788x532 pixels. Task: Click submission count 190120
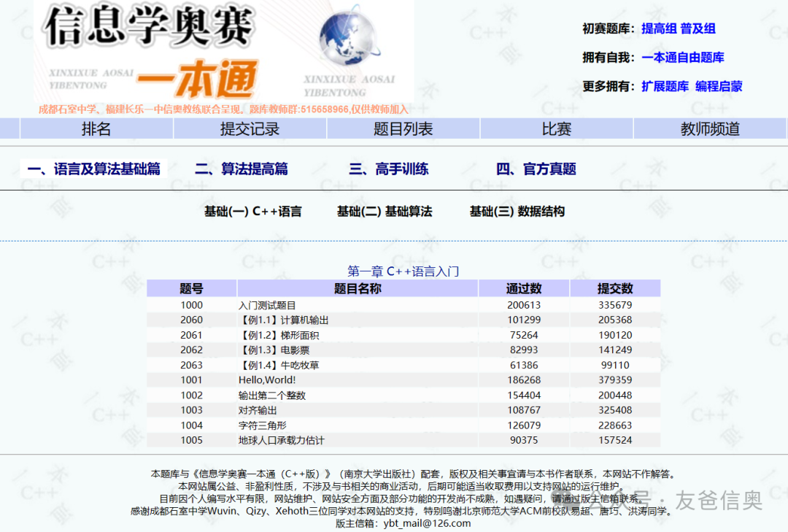click(615, 336)
